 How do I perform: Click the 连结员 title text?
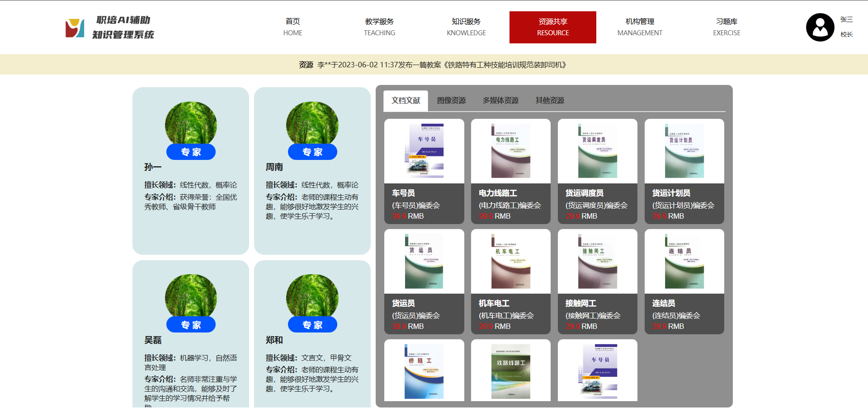tap(664, 303)
